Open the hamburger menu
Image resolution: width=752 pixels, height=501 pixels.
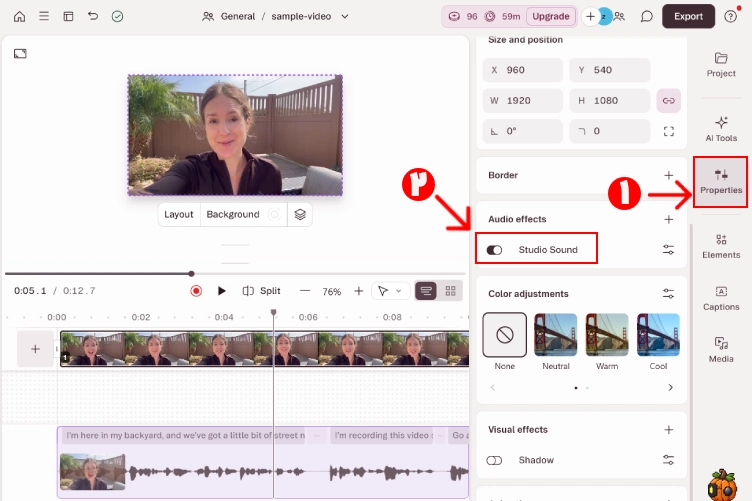click(44, 16)
